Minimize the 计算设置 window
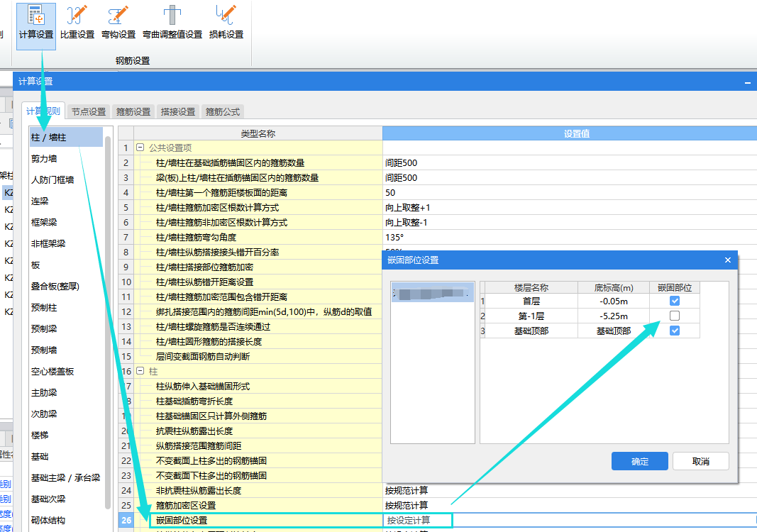Viewport: 757px width, 532px height. pyautogui.click(x=748, y=83)
